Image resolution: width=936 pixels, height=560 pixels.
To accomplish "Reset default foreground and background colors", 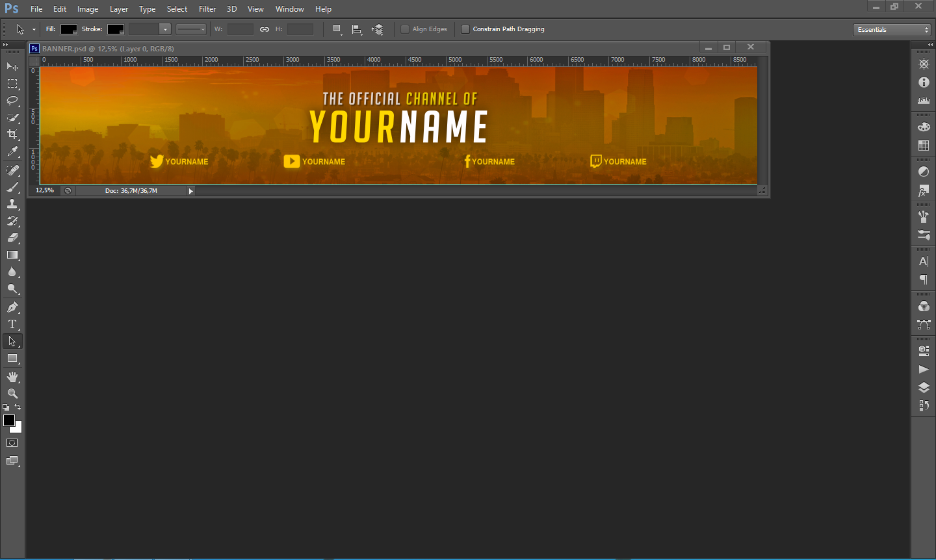I will pyautogui.click(x=6, y=407).
